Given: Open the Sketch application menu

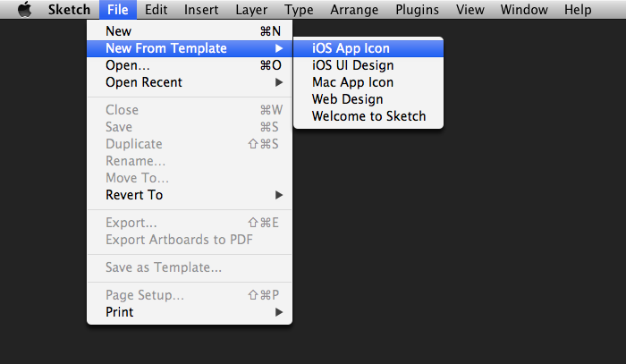Looking at the screenshot, I should [x=69, y=9].
